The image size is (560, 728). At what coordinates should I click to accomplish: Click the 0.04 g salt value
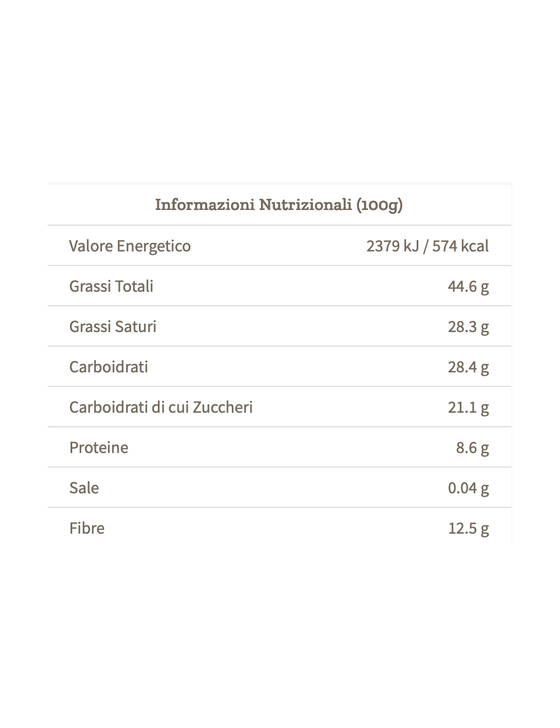point(468,488)
